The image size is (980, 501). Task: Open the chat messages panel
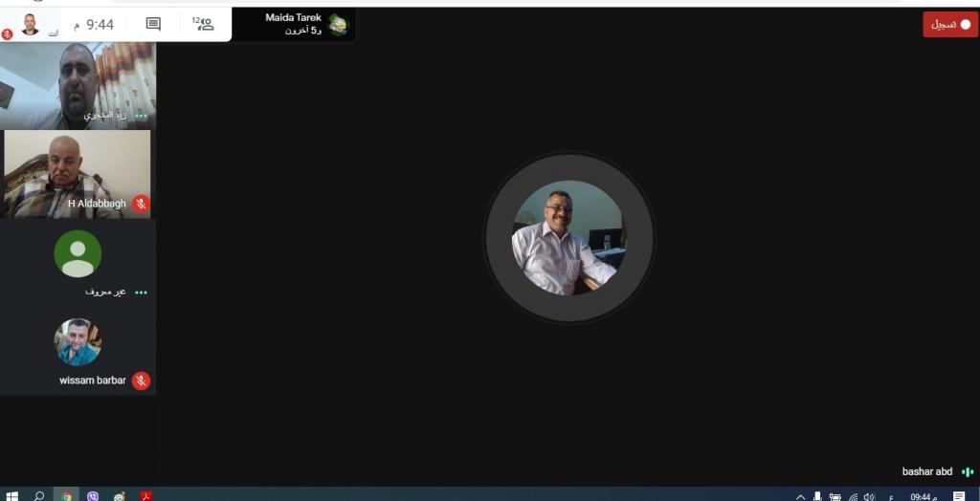153,24
